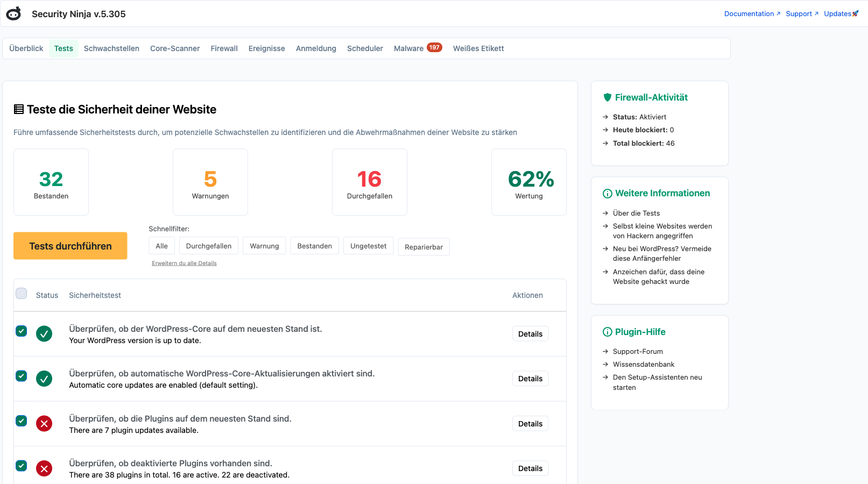This screenshot has height=484, width=868.
Task: Toggle the select-all checkbox in the table header
Action: [22, 293]
